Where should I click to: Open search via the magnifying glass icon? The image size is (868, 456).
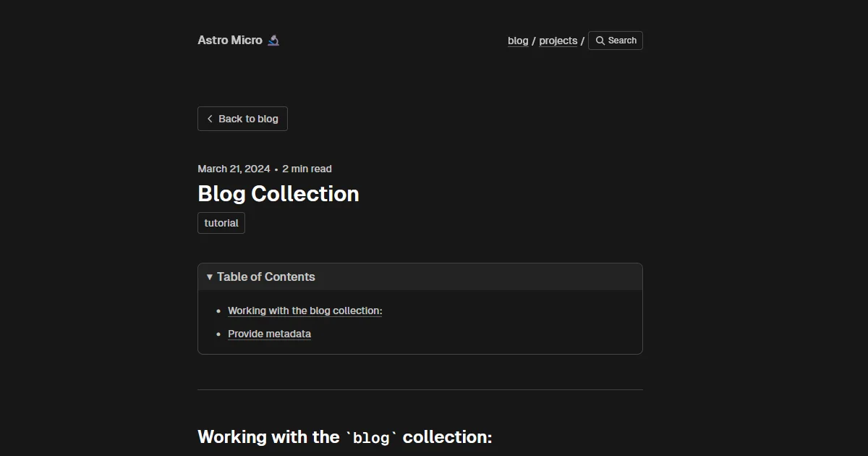(x=602, y=40)
